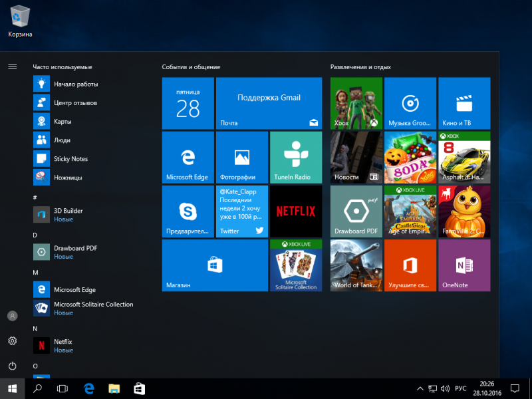Open the Action Center notifications icon
The height and width of the screenshot is (399, 532).
pos(515,389)
